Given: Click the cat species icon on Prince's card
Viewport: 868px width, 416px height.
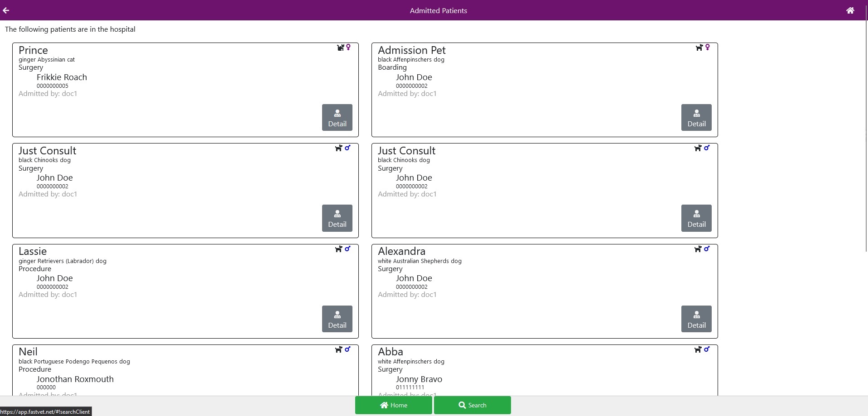Looking at the screenshot, I should point(340,48).
